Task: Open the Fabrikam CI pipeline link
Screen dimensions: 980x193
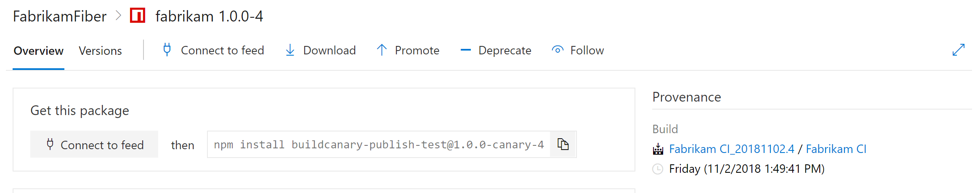Action: pyautogui.click(x=836, y=149)
